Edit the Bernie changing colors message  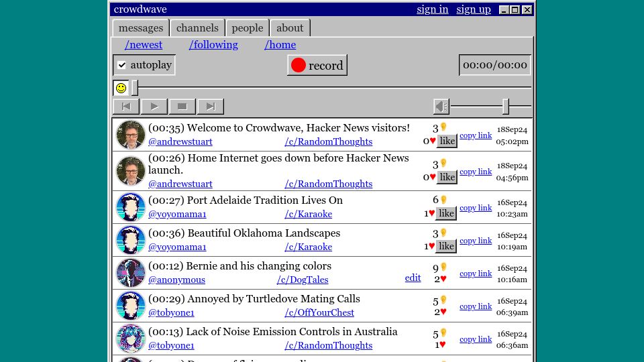[x=413, y=278]
